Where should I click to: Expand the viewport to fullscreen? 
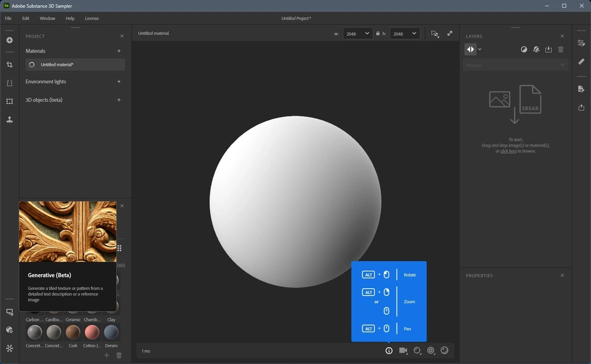pos(450,33)
